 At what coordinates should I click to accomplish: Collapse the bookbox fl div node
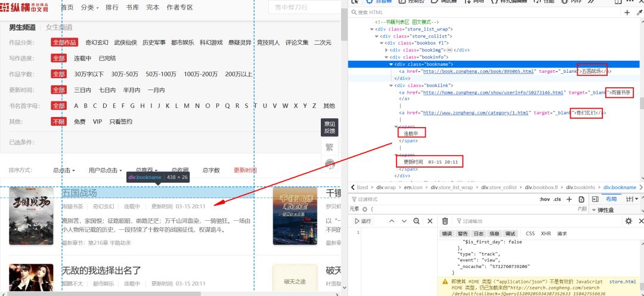point(382,43)
